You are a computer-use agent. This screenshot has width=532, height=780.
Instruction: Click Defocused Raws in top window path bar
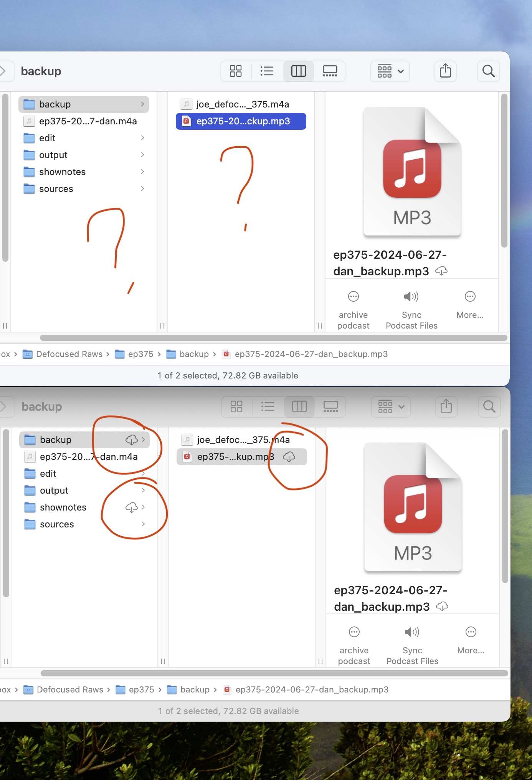point(63,354)
